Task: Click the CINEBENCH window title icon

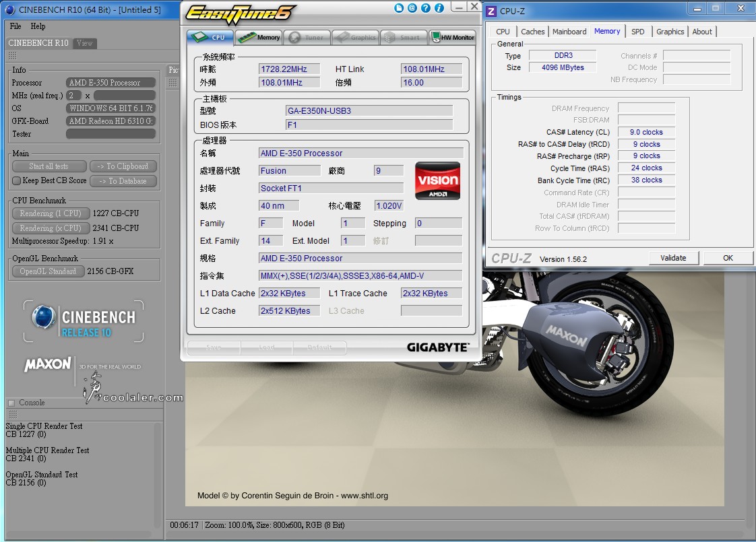Action: [9, 9]
